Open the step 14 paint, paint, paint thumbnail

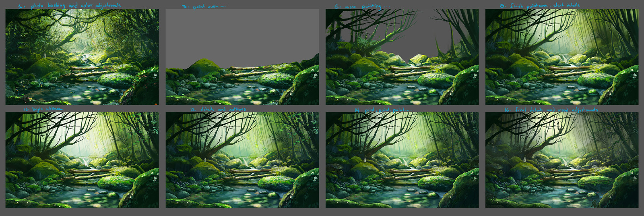pyautogui.click(x=402, y=160)
